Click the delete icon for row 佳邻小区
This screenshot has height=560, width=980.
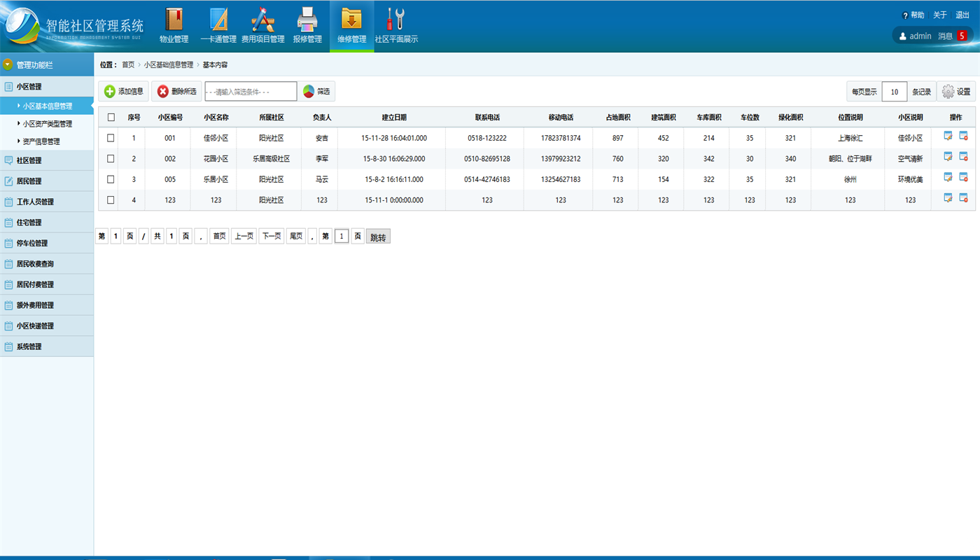[963, 136]
